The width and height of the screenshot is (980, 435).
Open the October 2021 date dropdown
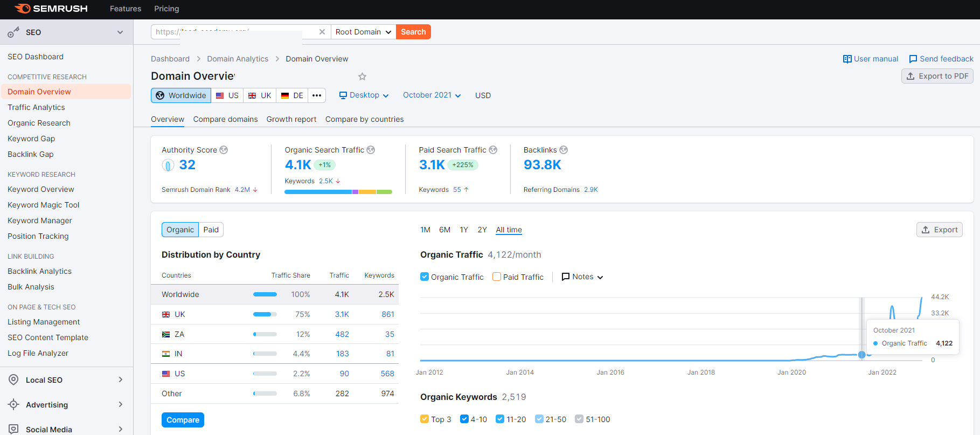(x=432, y=95)
